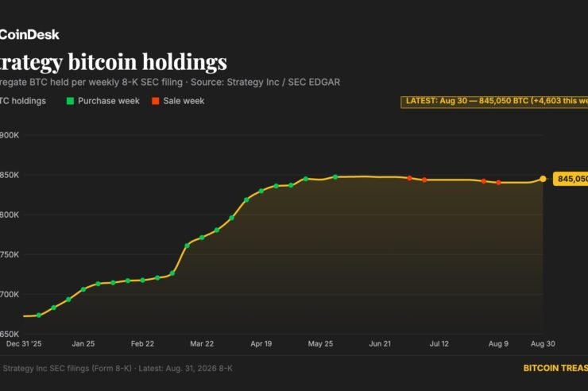Click the Purchase week legend label
Image resolution: width=588 pixels, height=391 pixels.
pyautogui.click(x=109, y=101)
